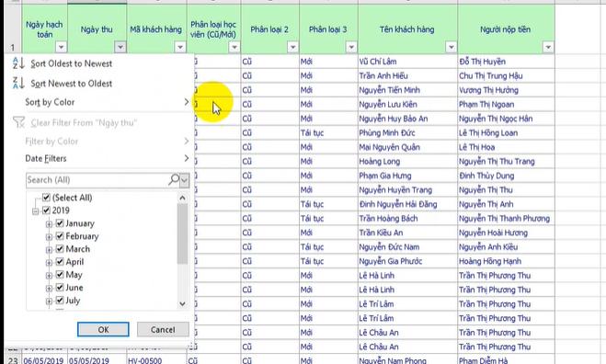Image resolution: width=606 pixels, height=364 pixels.
Task: Expand the May tree node
Action: tap(49, 275)
